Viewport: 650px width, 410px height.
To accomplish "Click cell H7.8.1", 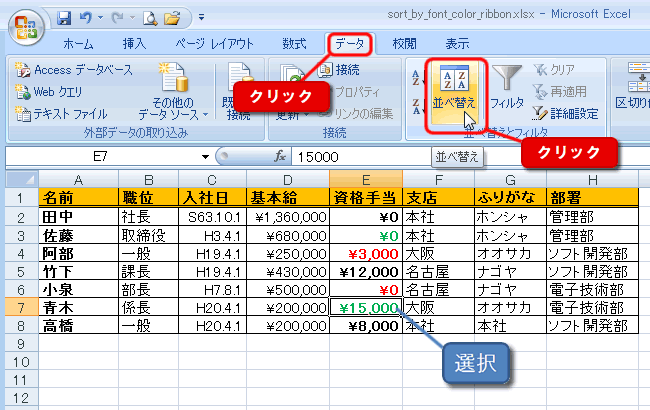I will click(212, 289).
